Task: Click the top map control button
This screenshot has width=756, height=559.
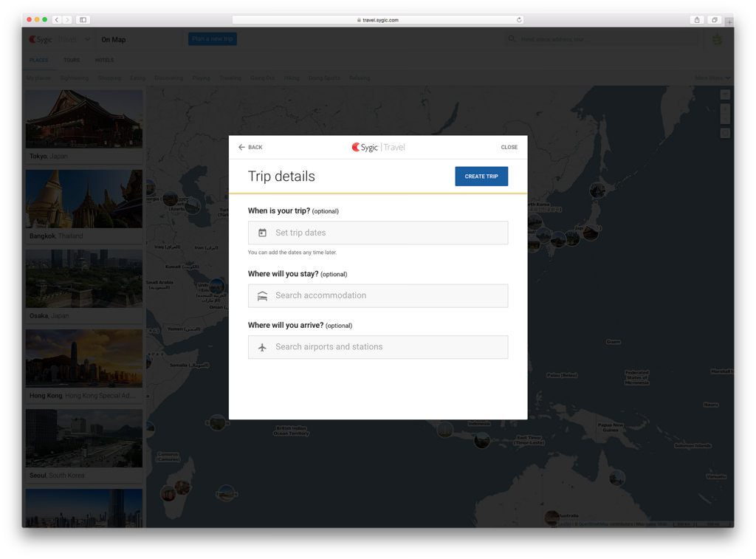Action: click(x=725, y=95)
